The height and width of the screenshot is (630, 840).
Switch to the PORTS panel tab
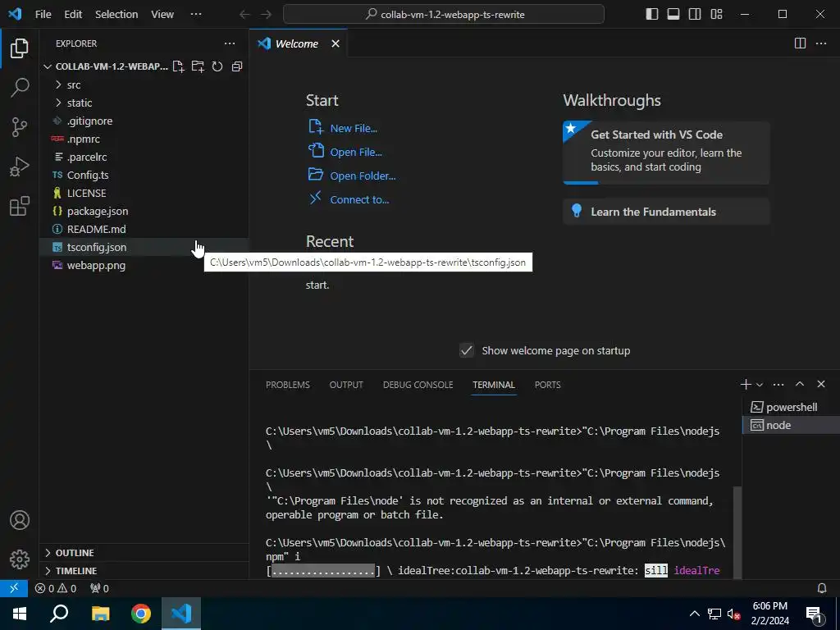(547, 385)
